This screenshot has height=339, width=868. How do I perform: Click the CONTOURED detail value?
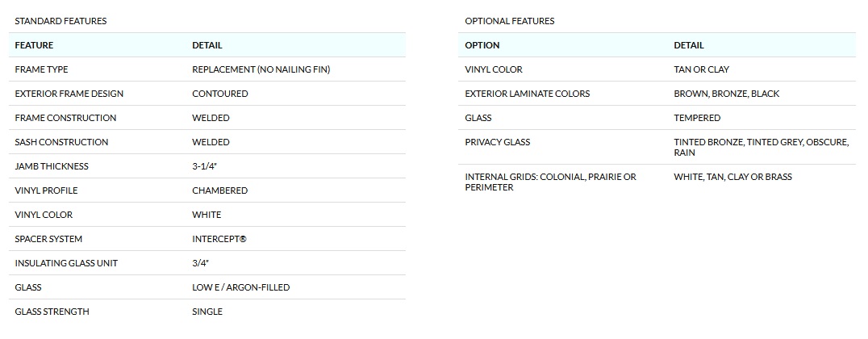[x=219, y=94]
